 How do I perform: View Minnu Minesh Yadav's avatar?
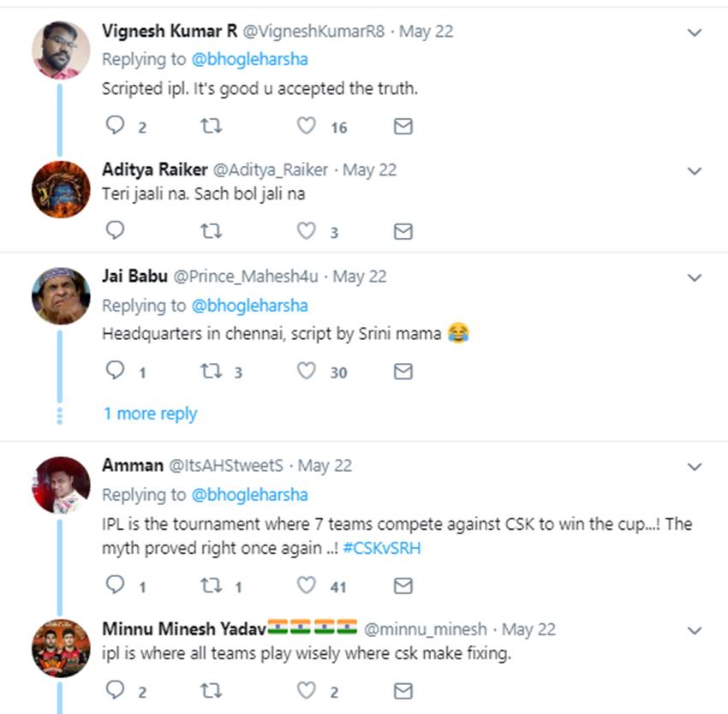click(61, 648)
